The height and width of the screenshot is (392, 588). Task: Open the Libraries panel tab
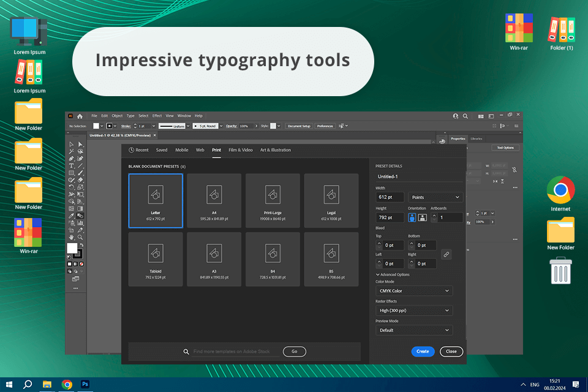tap(477, 139)
